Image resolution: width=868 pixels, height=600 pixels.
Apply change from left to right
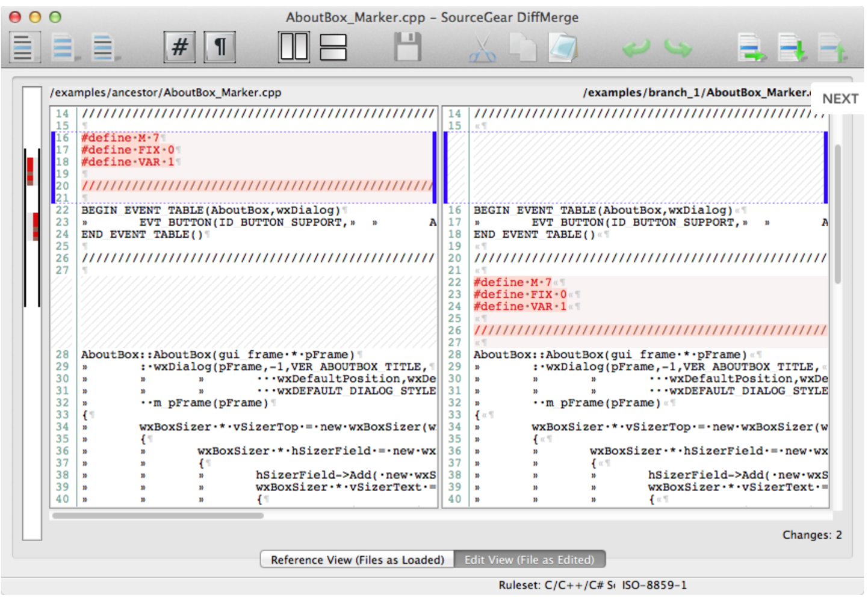click(752, 48)
